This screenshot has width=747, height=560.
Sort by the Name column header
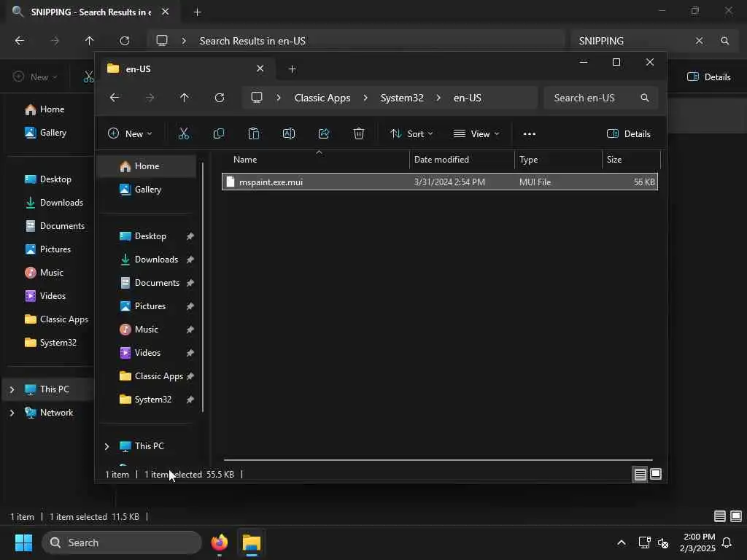315,160
